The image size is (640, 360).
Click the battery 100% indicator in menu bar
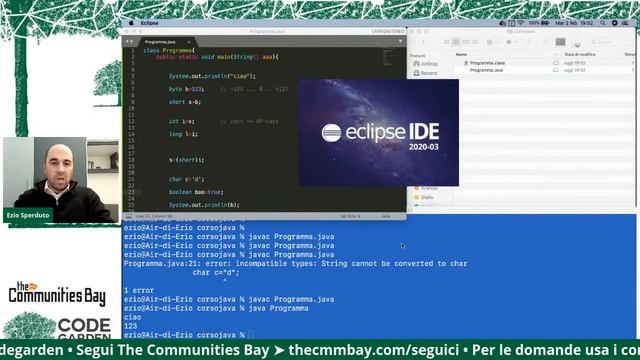(x=538, y=23)
